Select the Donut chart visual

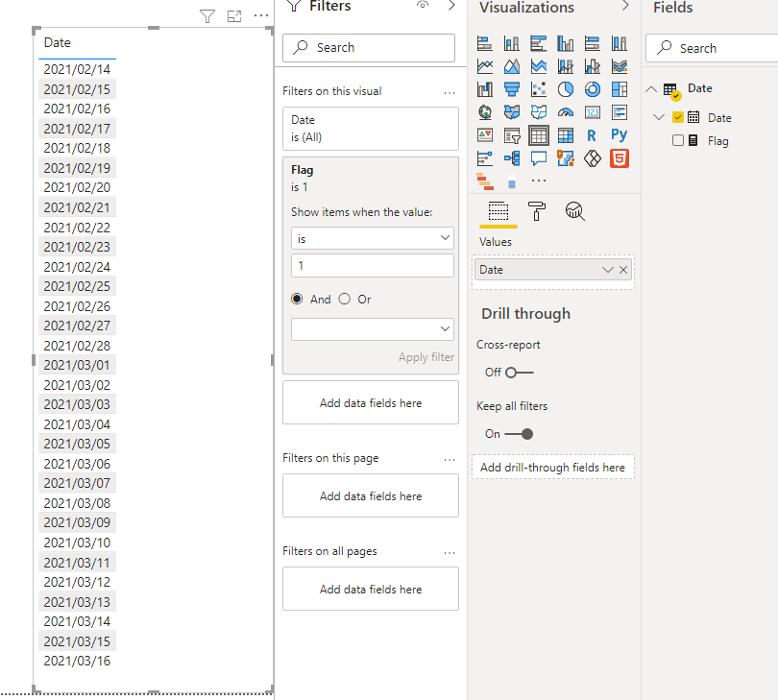pyautogui.click(x=592, y=89)
